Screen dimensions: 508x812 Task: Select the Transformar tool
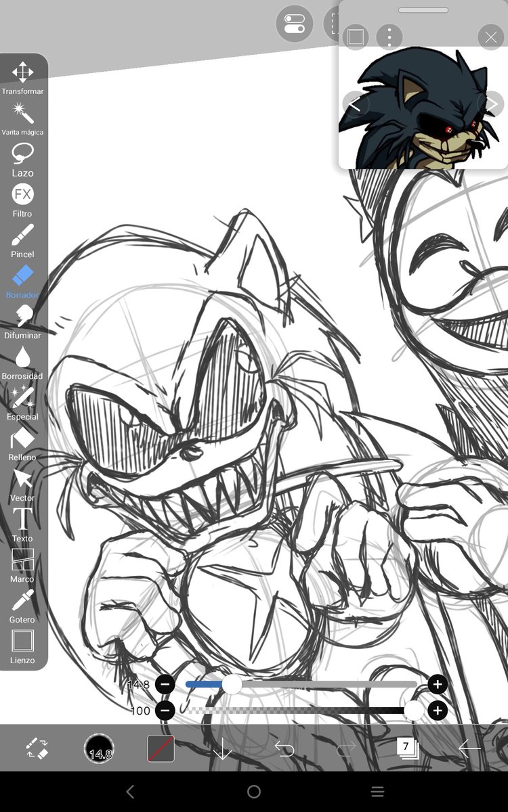22,77
